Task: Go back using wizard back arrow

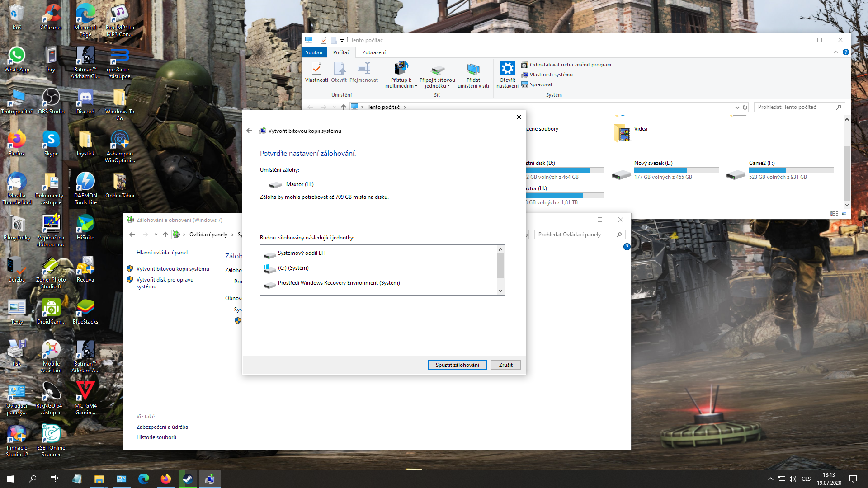Action: click(249, 131)
